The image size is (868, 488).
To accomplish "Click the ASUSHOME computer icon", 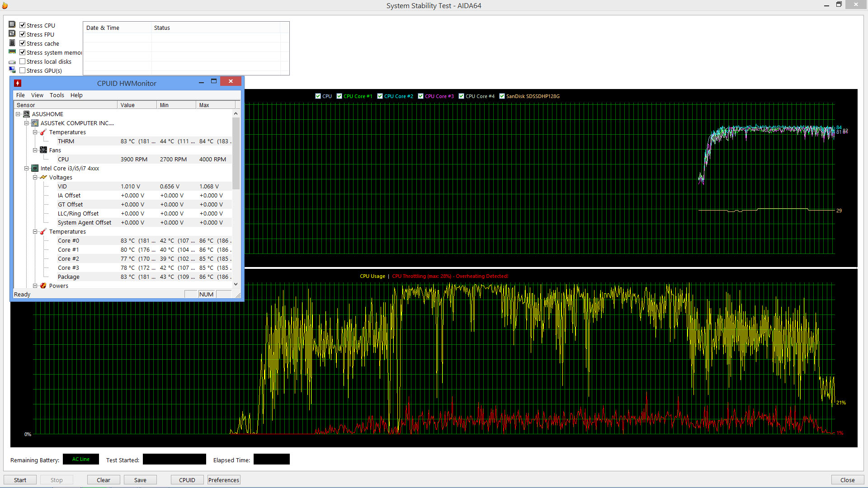I will click(x=27, y=114).
